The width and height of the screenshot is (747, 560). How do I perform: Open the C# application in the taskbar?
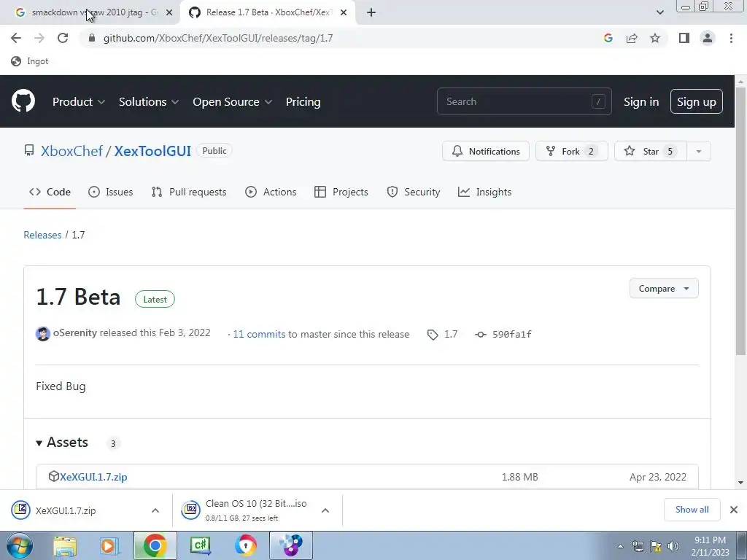click(x=200, y=545)
